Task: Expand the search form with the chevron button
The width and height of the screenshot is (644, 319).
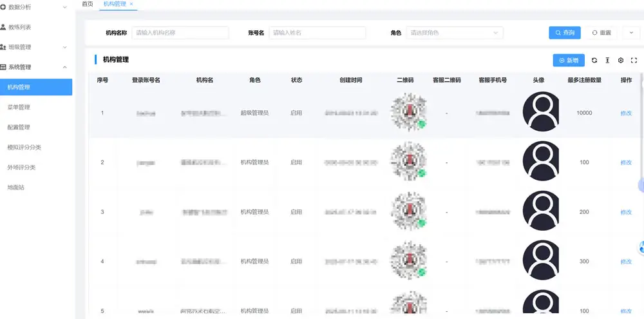Action: (x=631, y=33)
